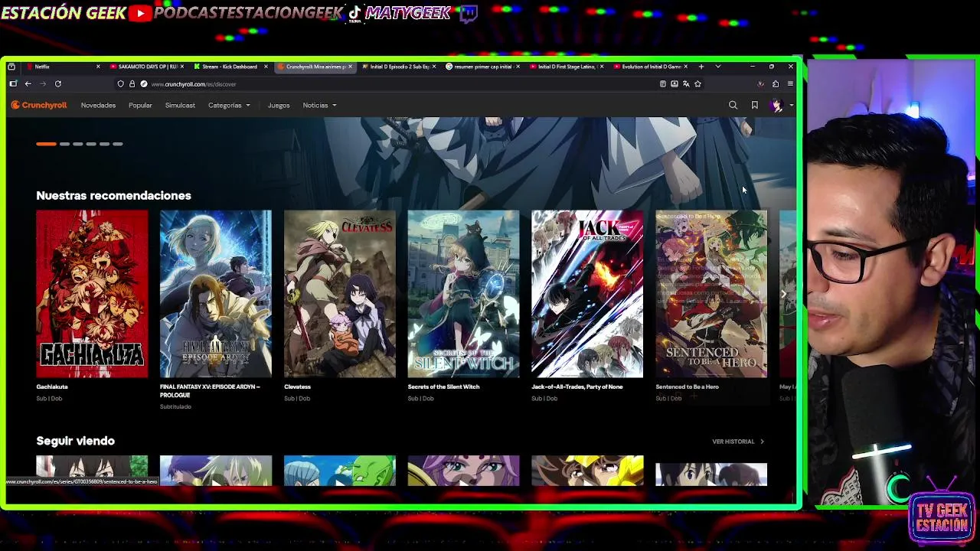Click the FINAL FANTASY XV: EPISODE ARDYN title
This screenshot has height=551, width=980.
[210, 391]
